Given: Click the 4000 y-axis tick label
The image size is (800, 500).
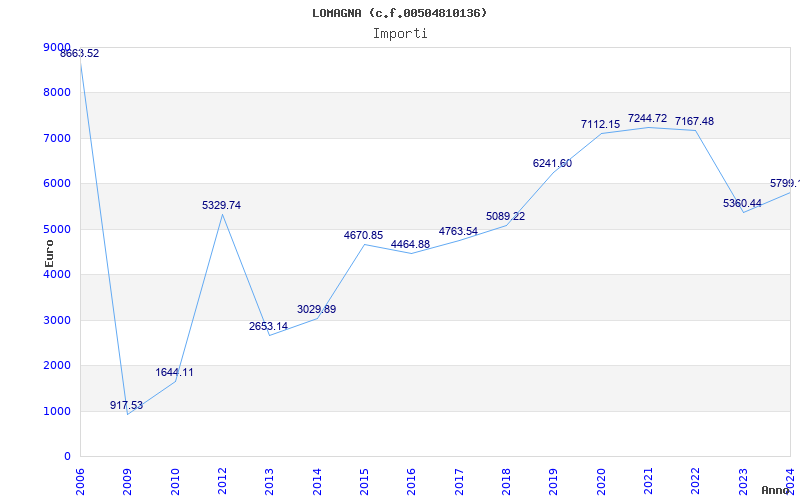Looking at the screenshot, I should point(57,274).
